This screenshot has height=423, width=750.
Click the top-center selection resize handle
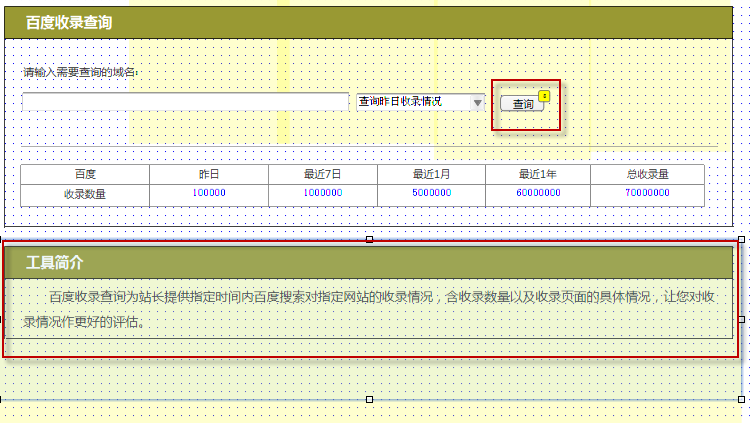click(369, 239)
